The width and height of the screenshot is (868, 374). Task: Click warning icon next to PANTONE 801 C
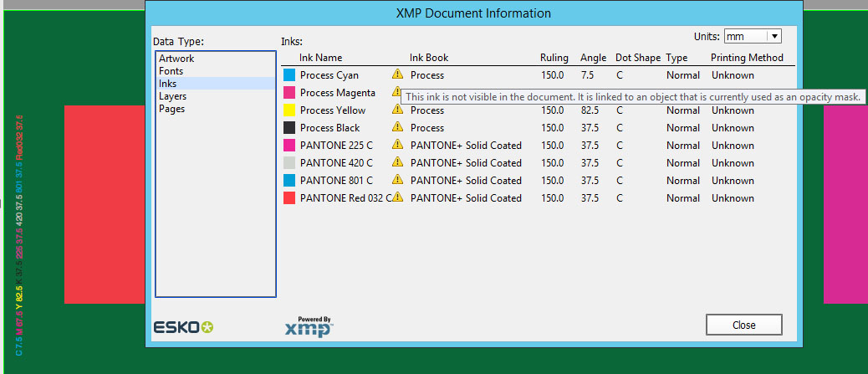pyautogui.click(x=397, y=179)
